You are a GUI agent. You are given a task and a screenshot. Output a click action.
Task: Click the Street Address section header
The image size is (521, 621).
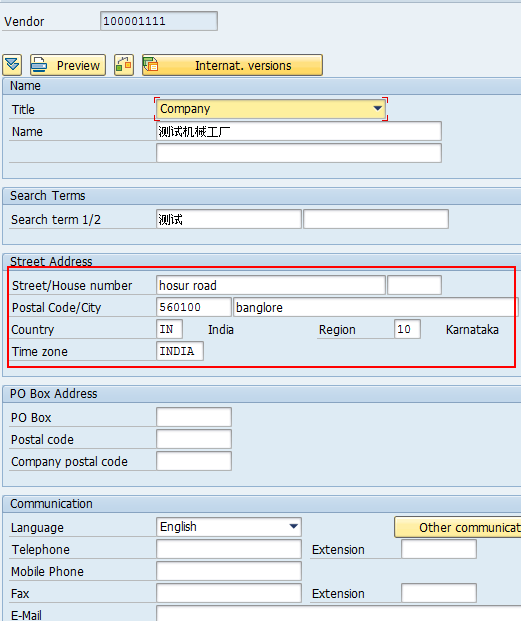pyautogui.click(x=51, y=261)
